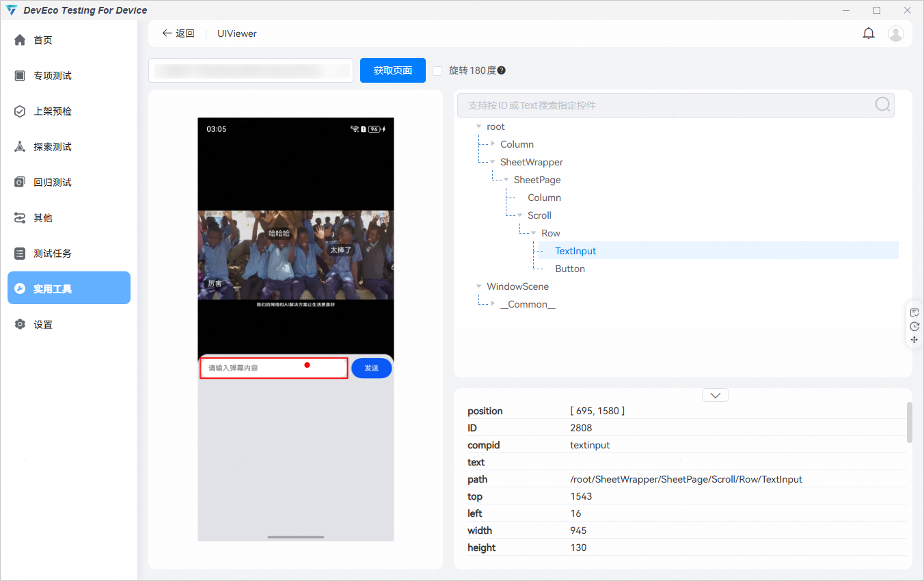Click the properties panel scrollbar
Viewport: 924px width, 581px height.
tap(909, 422)
